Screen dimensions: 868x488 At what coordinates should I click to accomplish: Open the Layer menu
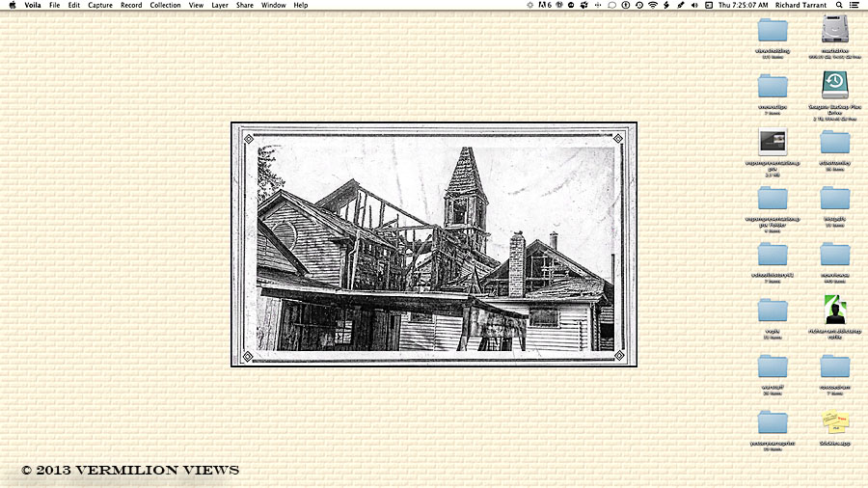click(220, 5)
